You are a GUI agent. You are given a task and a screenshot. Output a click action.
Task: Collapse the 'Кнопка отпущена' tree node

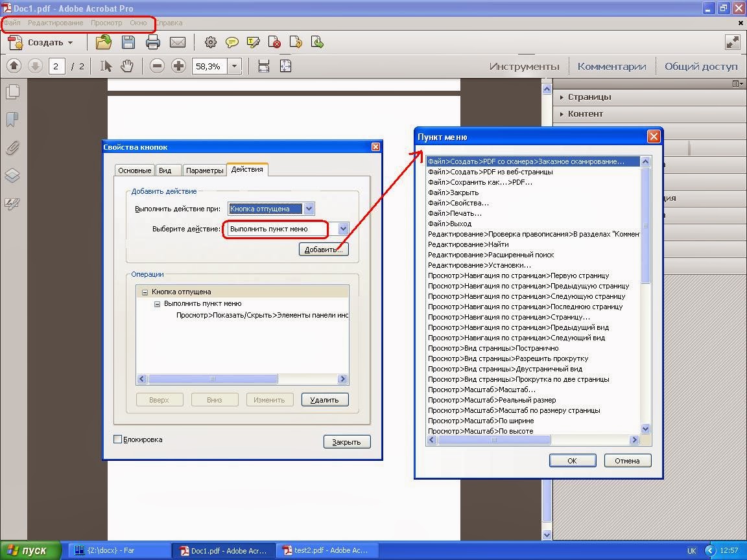pos(145,292)
